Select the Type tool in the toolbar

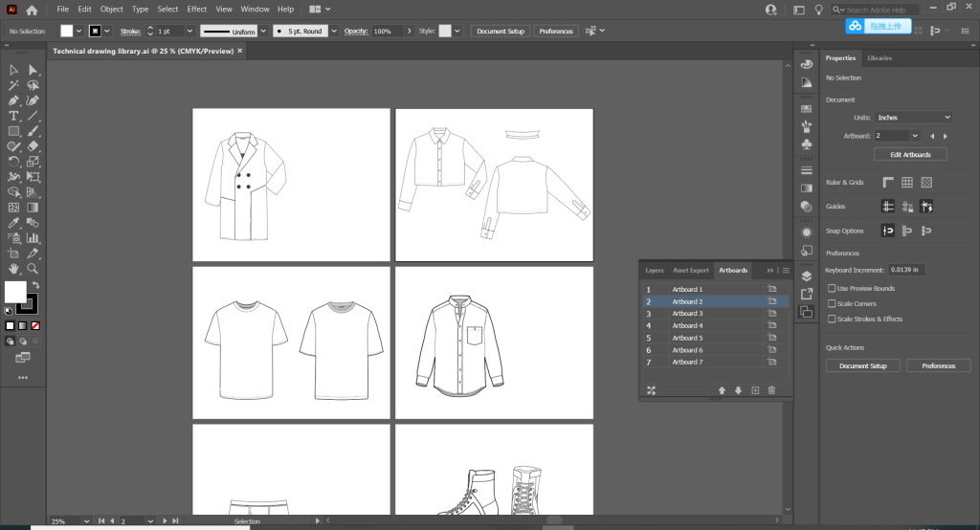click(x=13, y=116)
